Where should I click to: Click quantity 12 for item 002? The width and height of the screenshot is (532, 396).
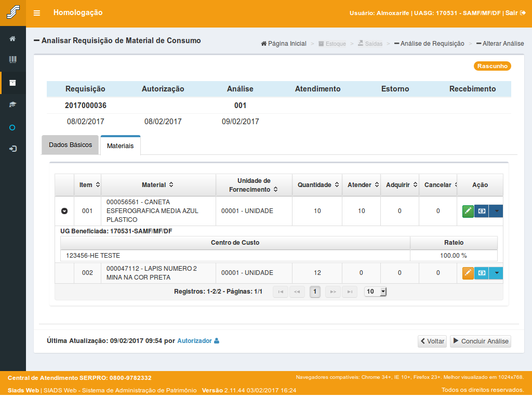317,273
